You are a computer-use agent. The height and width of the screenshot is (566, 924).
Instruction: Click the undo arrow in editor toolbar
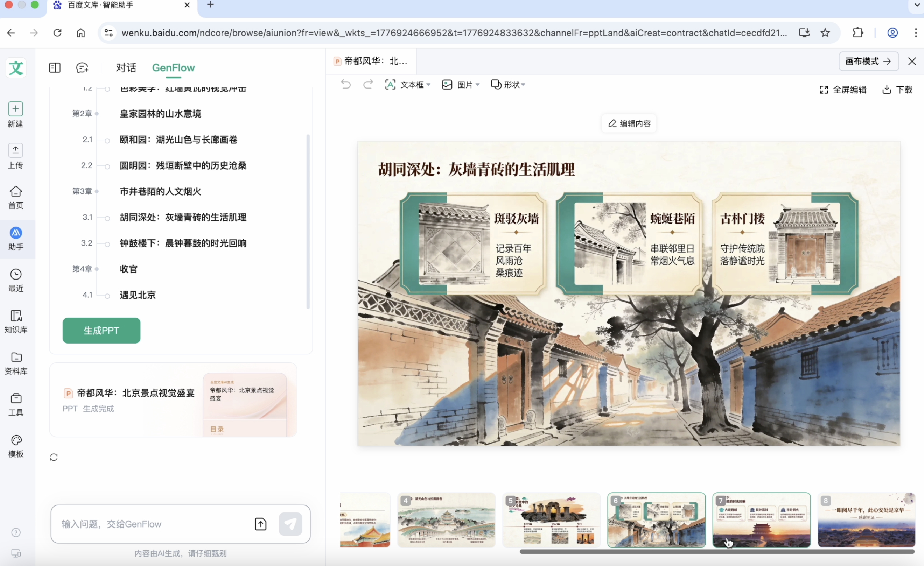[x=346, y=85]
